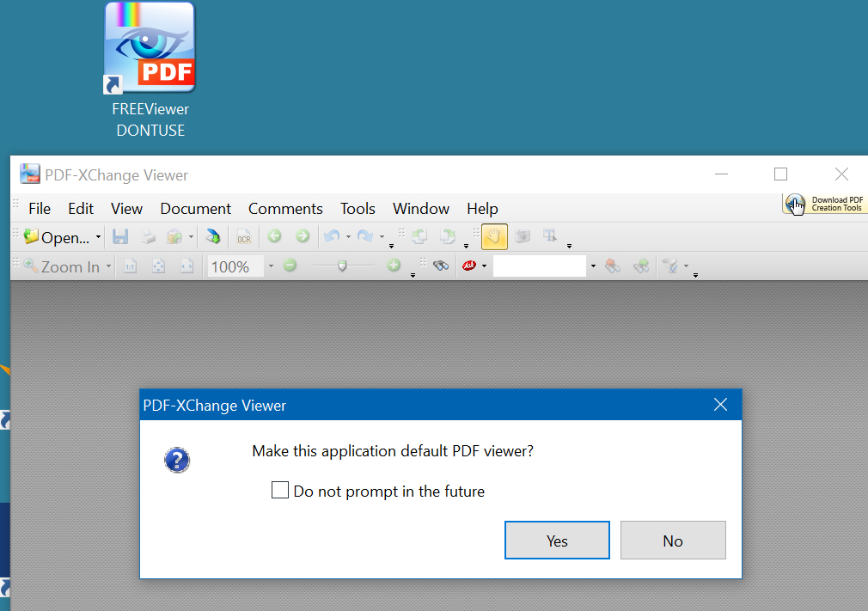Click the green zoom-out minus button
This screenshot has height=611, width=868.
pos(290,266)
